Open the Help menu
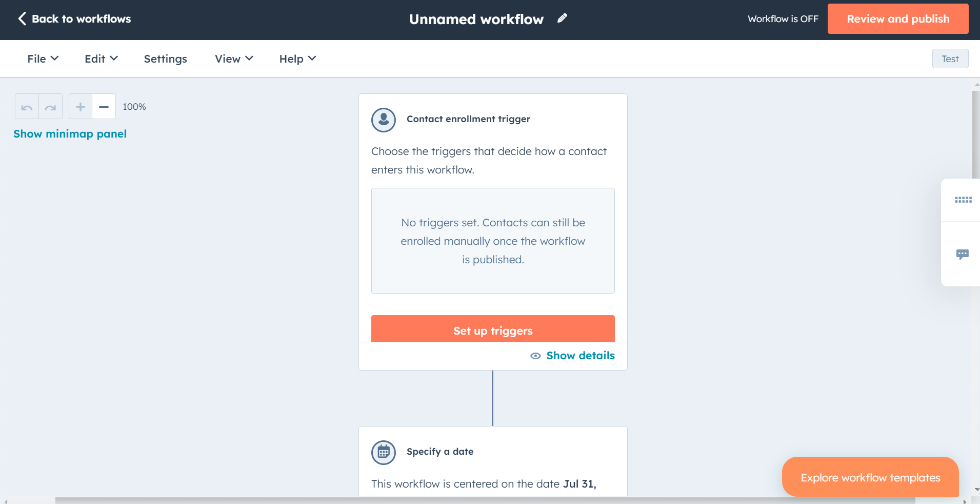Image resolution: width=980 pixels, height=504 pixels. 297,59
